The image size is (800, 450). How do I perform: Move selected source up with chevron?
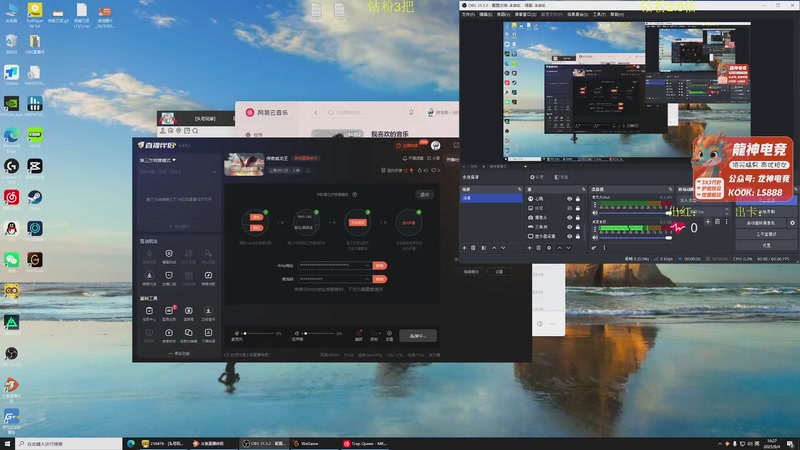click(559, 248)
